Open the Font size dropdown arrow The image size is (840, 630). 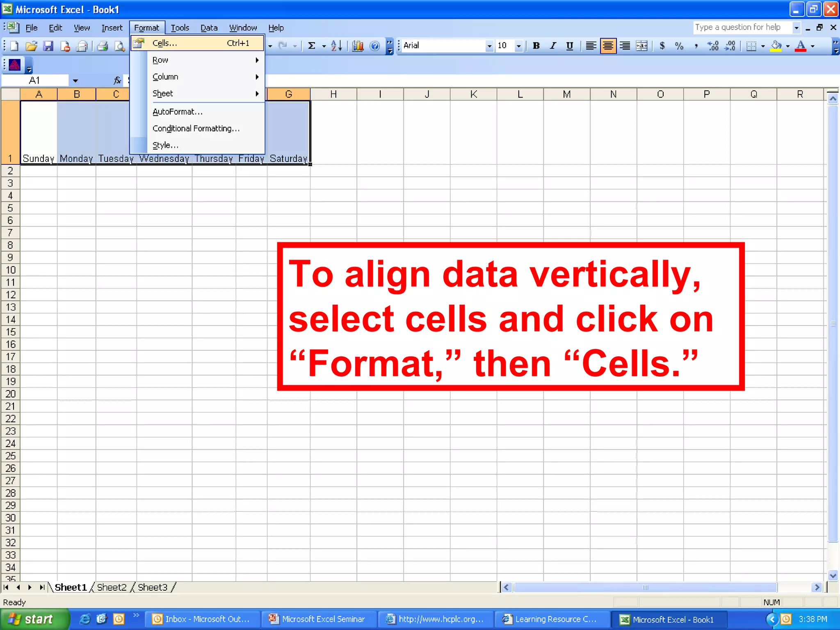pos(519,46)
